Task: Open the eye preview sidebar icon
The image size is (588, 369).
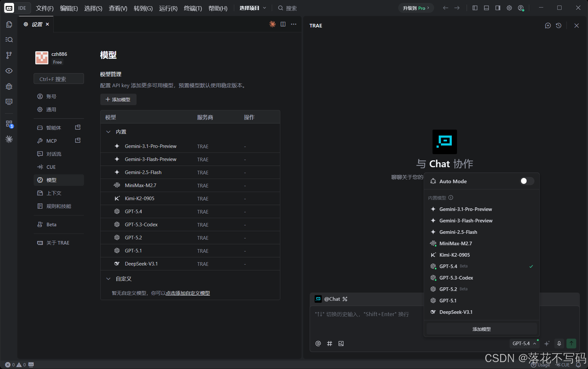Action: pos(9,71)
